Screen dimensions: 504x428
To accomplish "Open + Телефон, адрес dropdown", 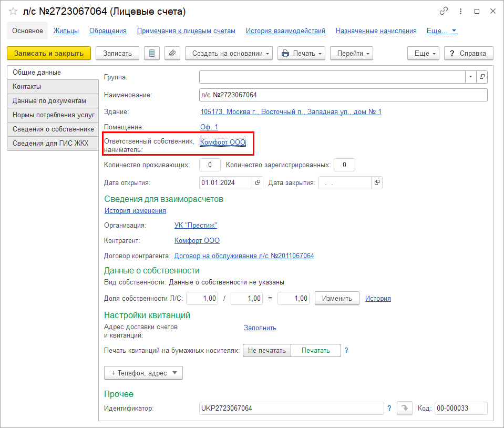I will (x=143, y=373).
